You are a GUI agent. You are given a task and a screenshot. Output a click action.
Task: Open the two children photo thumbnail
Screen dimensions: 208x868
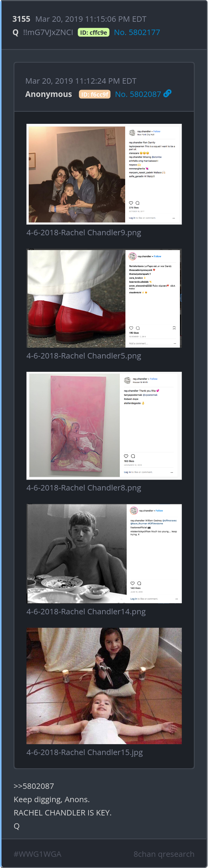tap(104, 685)
